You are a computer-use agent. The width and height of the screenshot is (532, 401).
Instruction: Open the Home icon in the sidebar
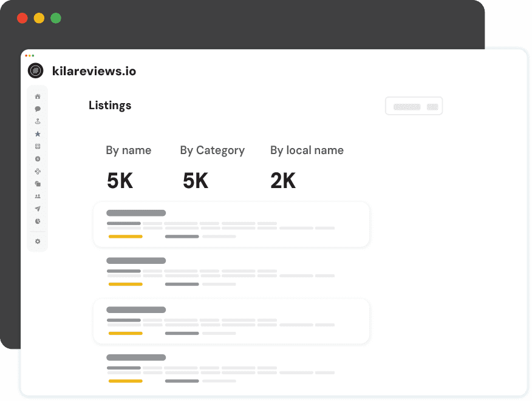click(x=38, y=96)
